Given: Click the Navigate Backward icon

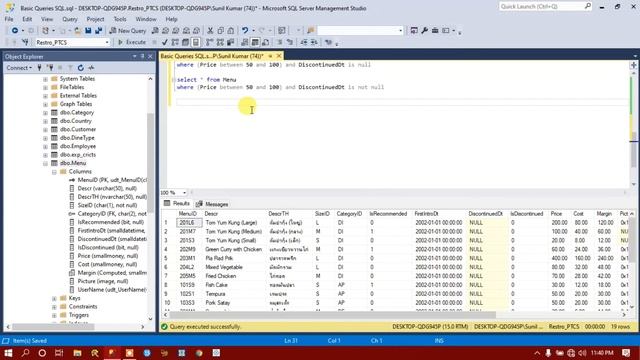Looking at the screenshot, I should click(15, 31).
